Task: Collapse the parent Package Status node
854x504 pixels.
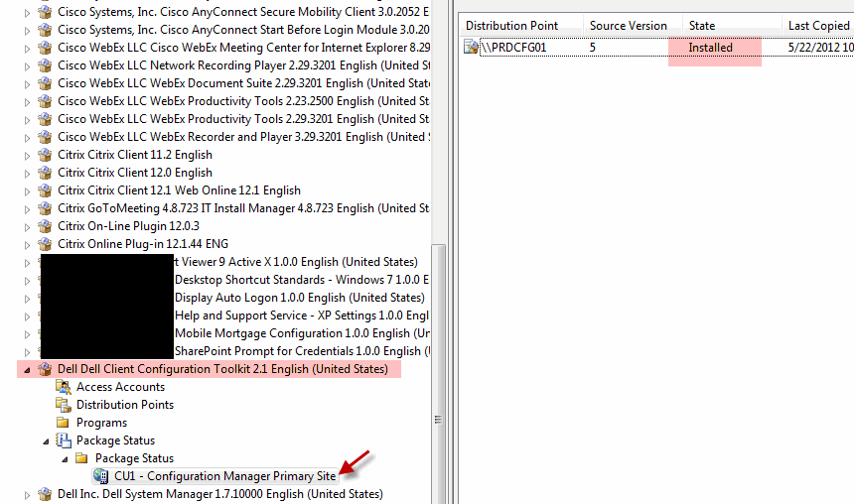Action: pyautogui.click(x=47, y=441)
